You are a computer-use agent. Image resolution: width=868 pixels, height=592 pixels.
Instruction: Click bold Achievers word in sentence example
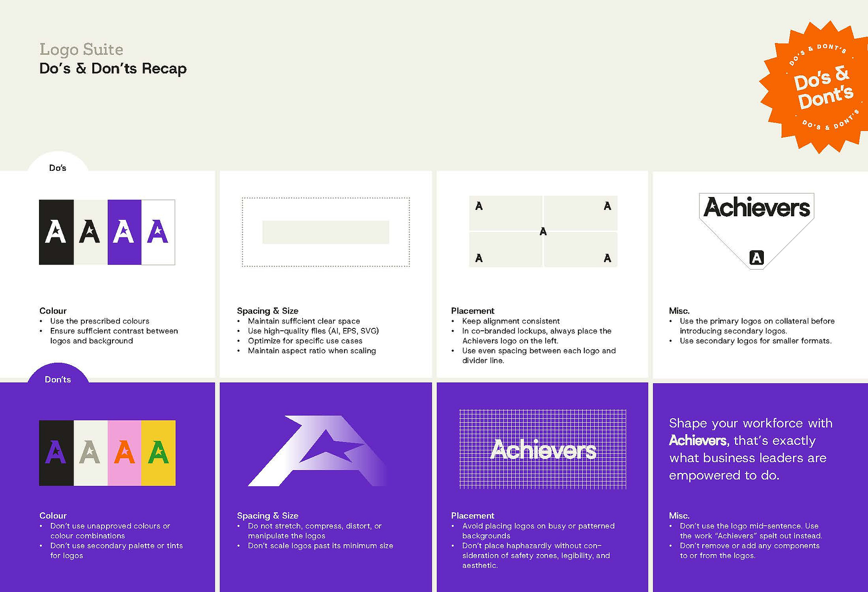coord(698,440)
